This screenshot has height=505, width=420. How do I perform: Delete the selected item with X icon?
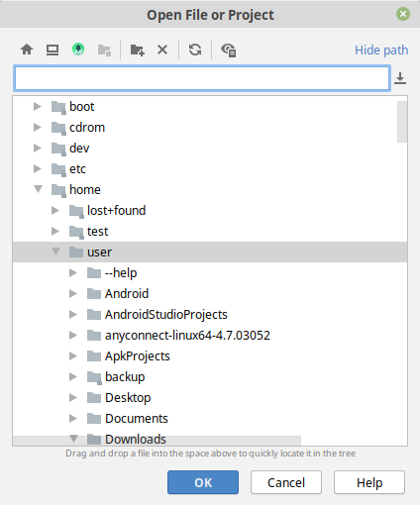(x=162, y=50)
